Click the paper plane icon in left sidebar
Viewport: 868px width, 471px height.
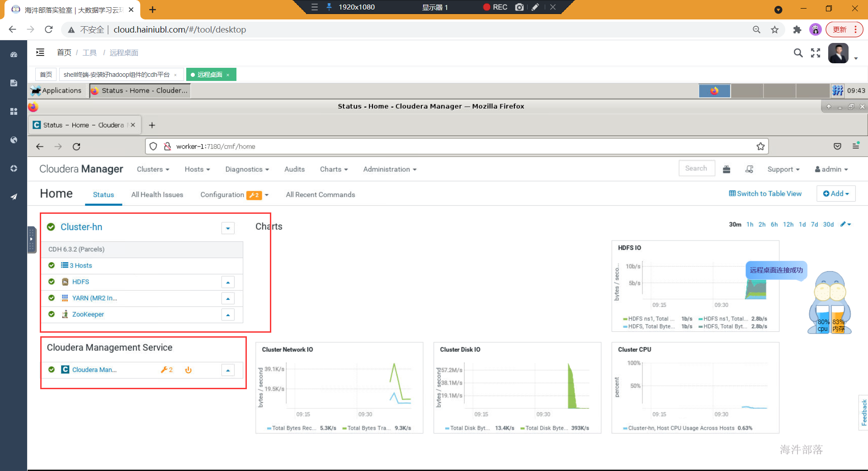(x=14, y=197)
